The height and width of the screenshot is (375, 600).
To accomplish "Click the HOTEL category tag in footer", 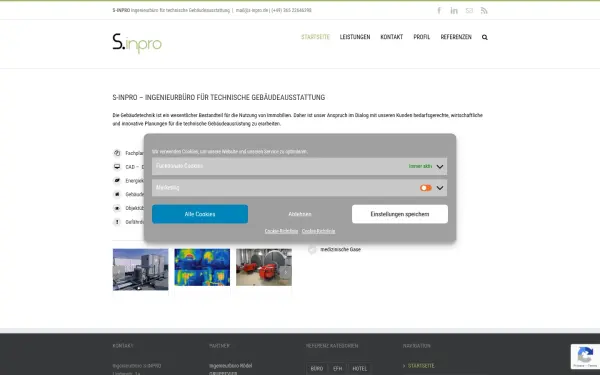I will (x=359, y=368).
